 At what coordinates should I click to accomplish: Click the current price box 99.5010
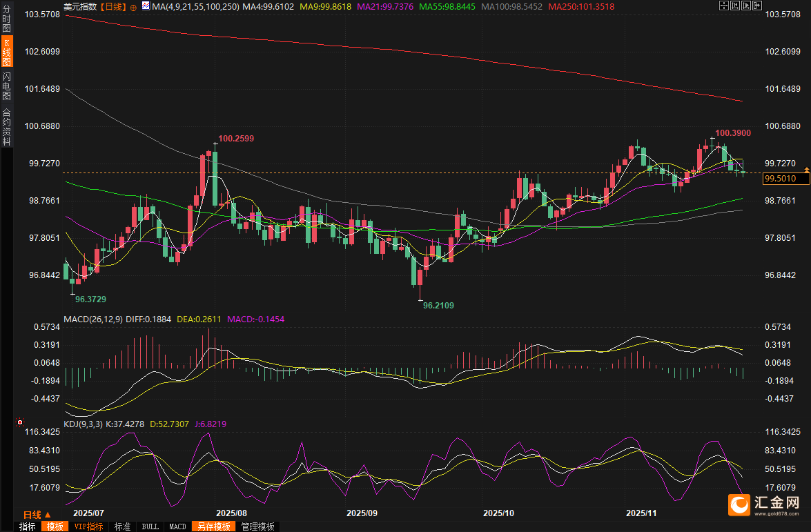click(x=787, y=178)
